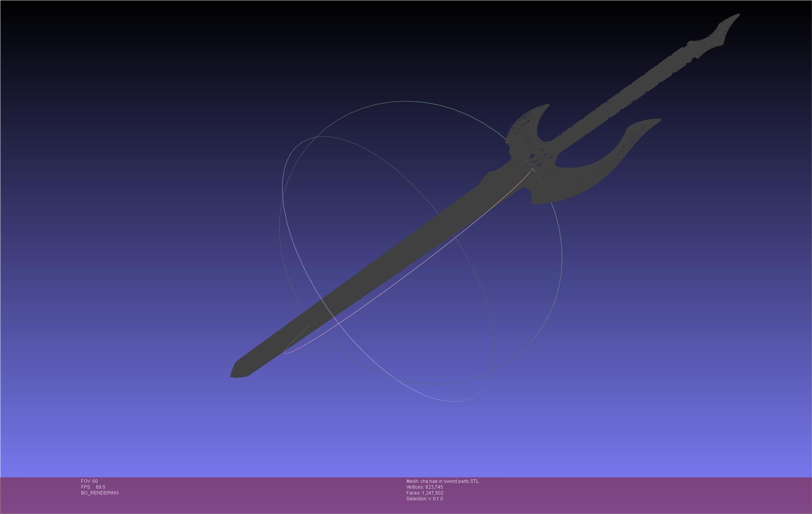
Task: Click the 'Faces: 1,247,502' info line
Action: 425,493
